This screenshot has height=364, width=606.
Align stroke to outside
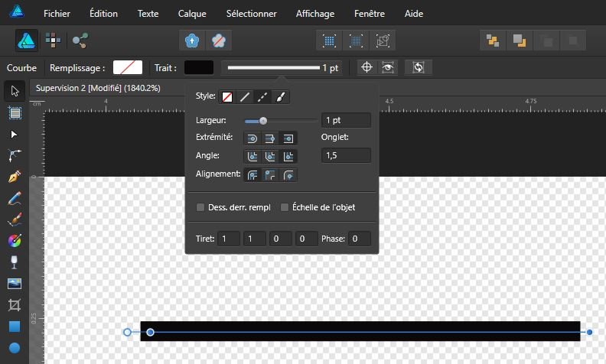pyautogui.click(x=288, y=175)
